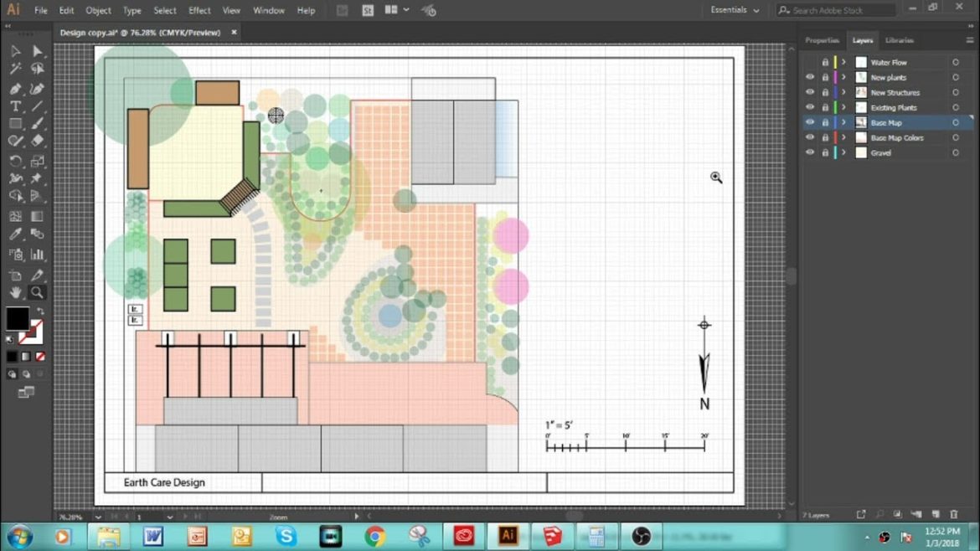Viewport: 980px width, 551px height.
Task: Activate the Pen tool
Action: [14, 88]
